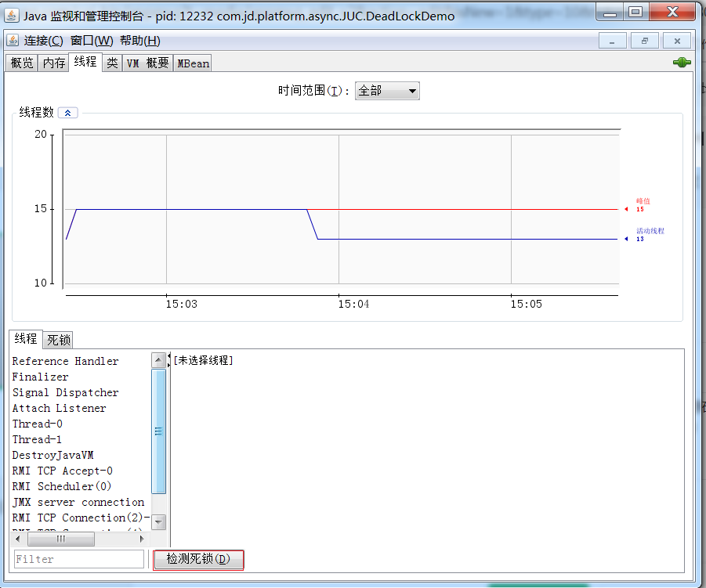Open the 连接(C) menu
This screenshot has height=588, width=706.
(x=43, y=41)
